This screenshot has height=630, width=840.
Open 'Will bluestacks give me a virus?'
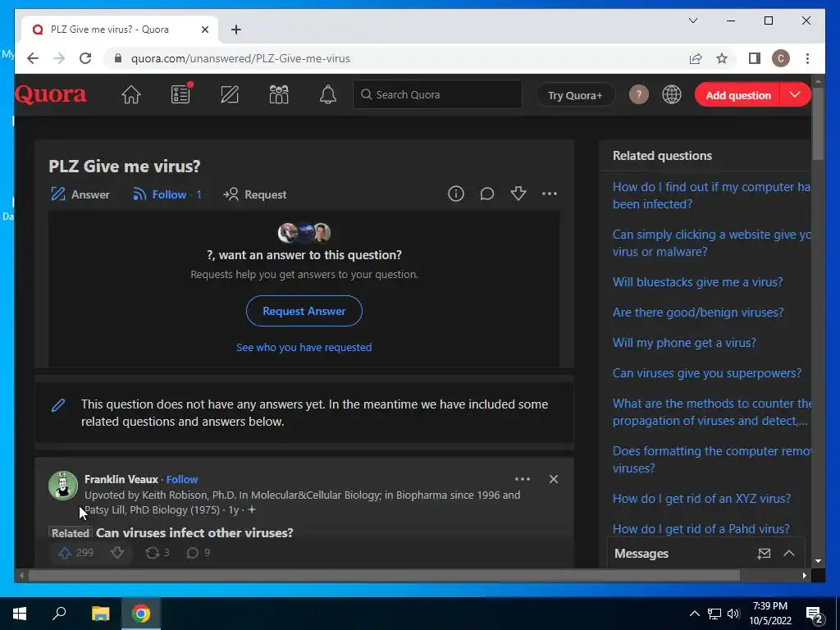697,282
